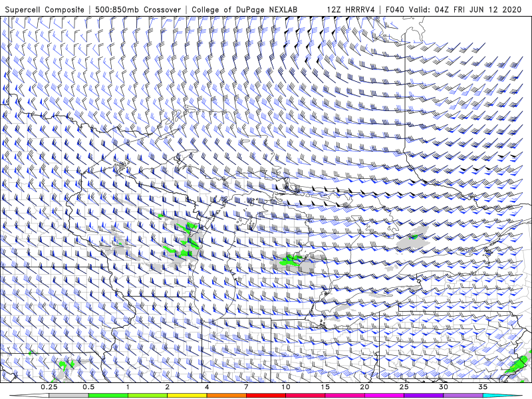Select the pure red color bar segment
The width and height of the screenshot is (532, 399).
[x=266, y=396]
